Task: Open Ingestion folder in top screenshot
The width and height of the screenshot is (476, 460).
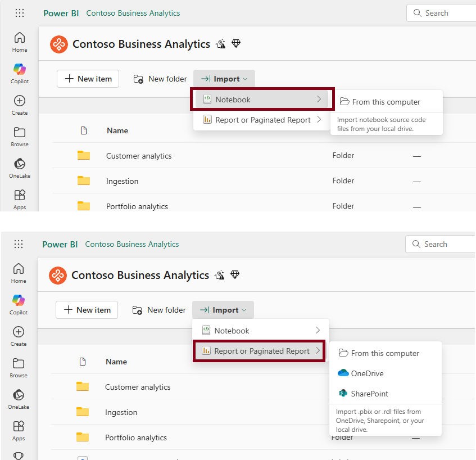Action: (123, 181)
